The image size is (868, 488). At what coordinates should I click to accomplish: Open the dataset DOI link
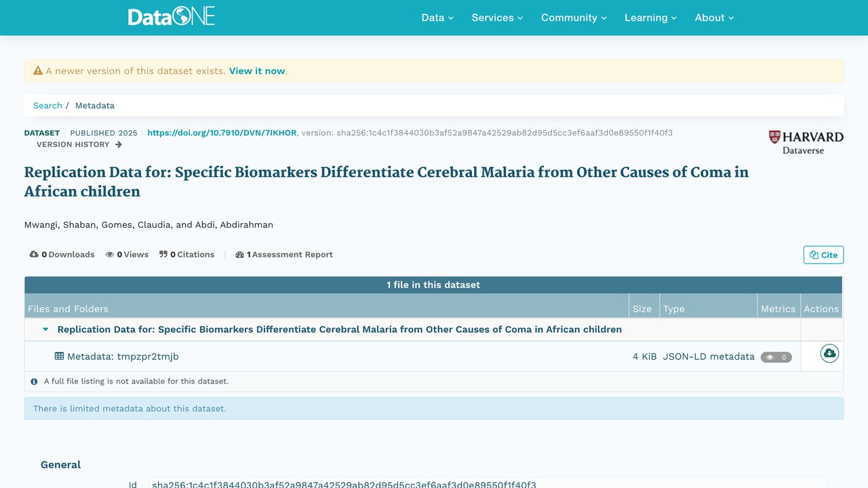[x=222, y=133]
